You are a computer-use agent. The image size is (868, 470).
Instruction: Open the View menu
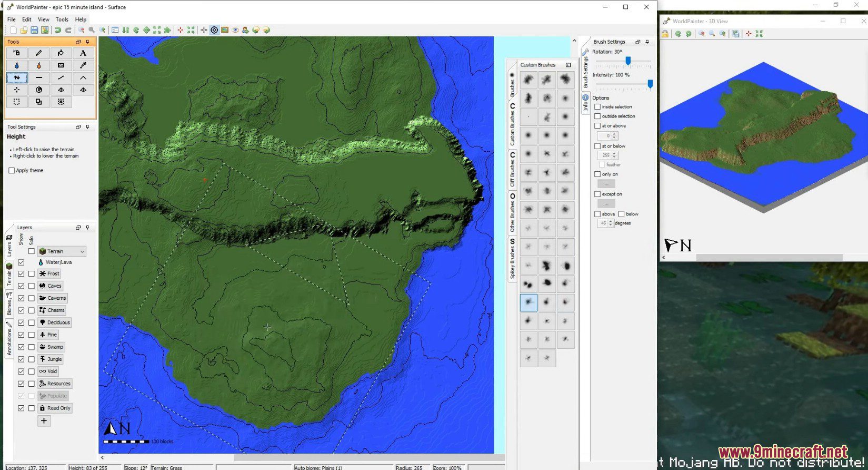tap(44, 19)
